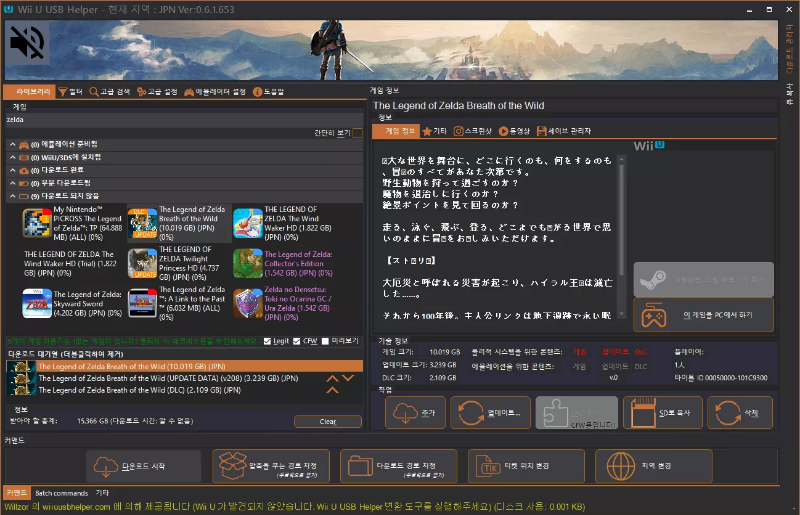The height and width of the screenshot is (515, 800).
Task: Click the 다운로드 시작 cloud button
Action: 143,466
